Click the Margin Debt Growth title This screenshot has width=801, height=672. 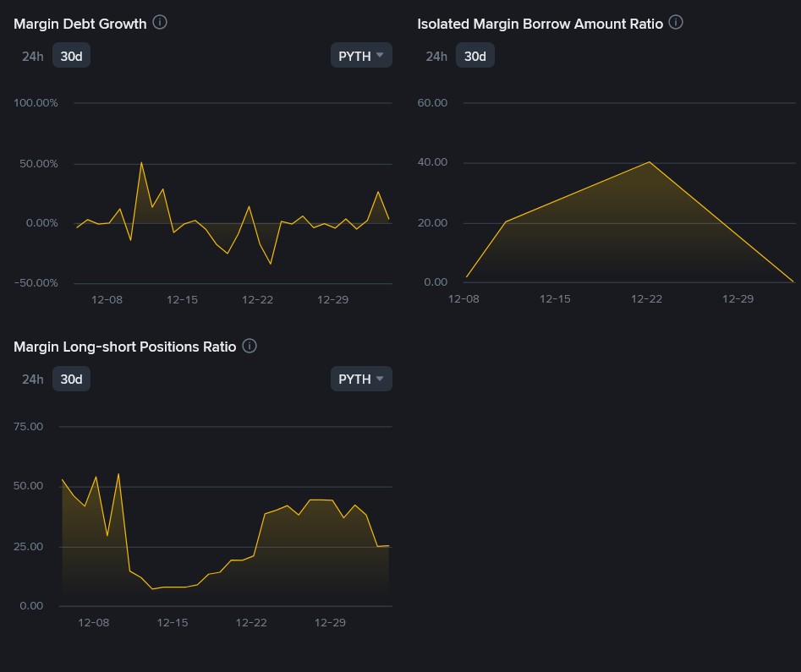coord(80,24)
